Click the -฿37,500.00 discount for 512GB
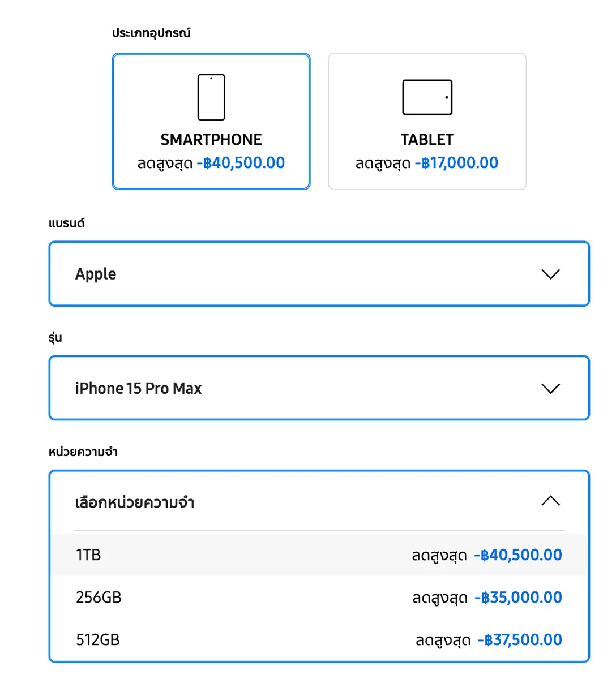 coord(520,640)
